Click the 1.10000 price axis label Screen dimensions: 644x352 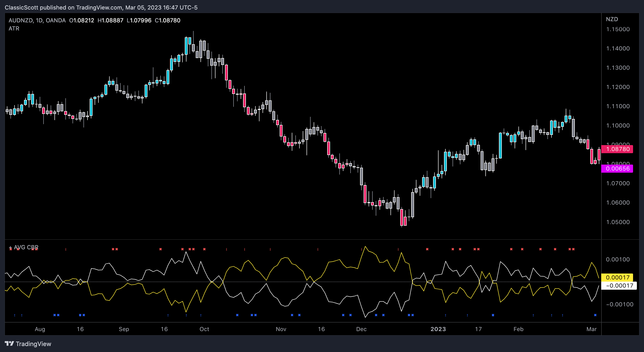(x=618, y=126)
